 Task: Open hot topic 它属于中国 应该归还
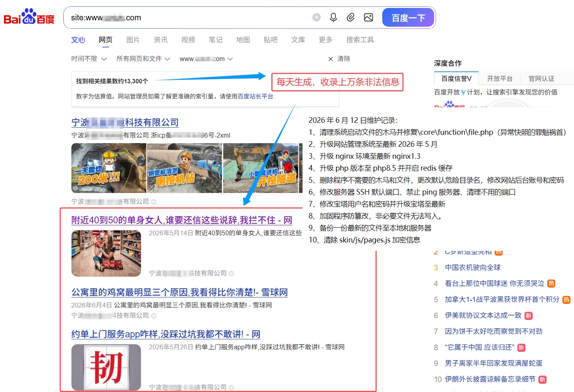[x=480, y=347]
